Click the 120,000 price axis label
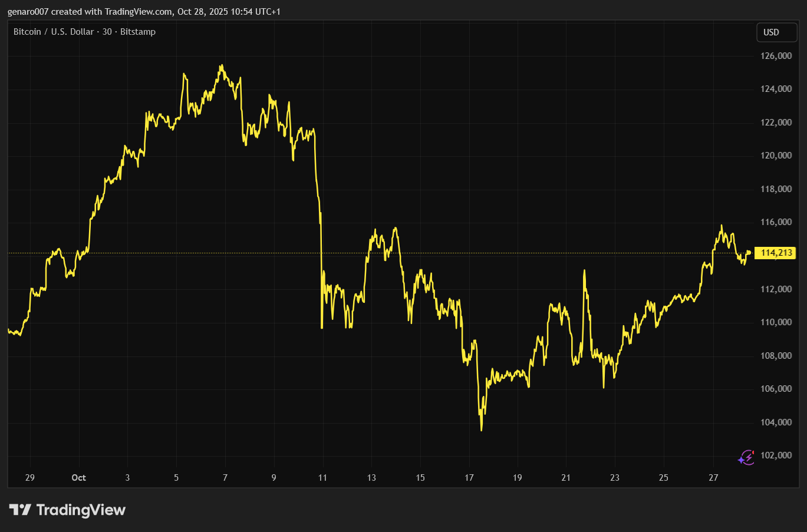 [776, 156]
